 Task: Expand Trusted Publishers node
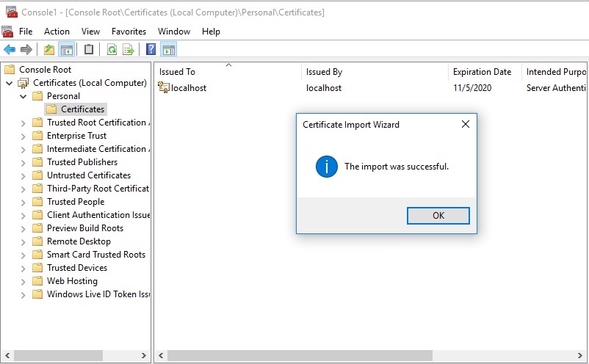pos(24,162)
